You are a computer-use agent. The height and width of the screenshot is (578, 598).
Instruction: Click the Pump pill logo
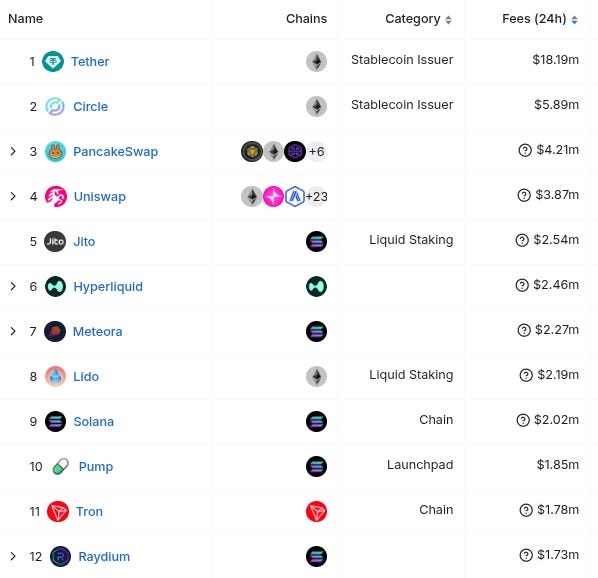pos(61,466)
